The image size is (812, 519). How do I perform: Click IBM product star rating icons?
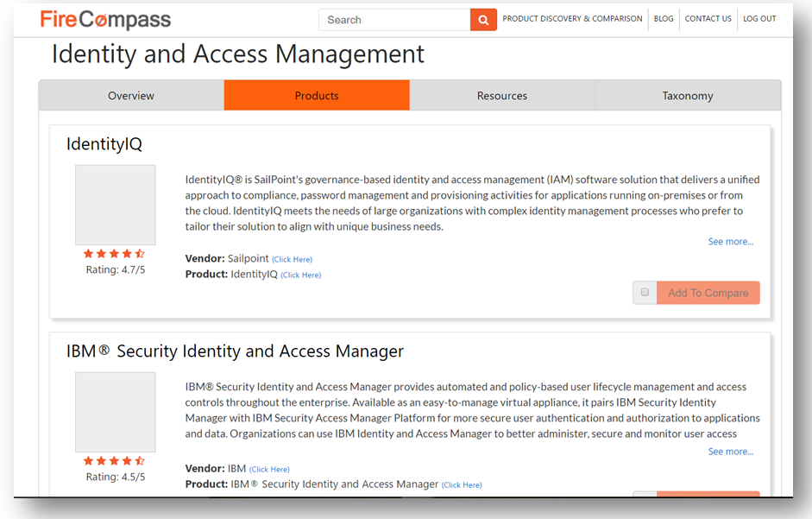pos(115,461)
